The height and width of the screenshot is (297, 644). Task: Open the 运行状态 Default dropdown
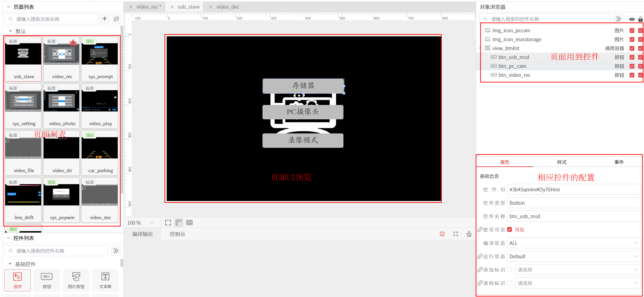[574, 256]
